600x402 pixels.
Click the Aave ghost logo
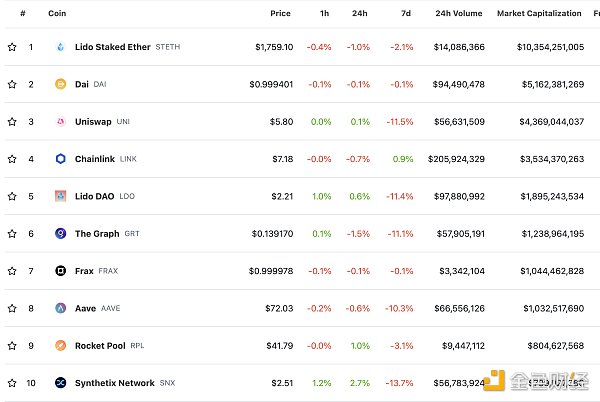(x=60, y=309)
